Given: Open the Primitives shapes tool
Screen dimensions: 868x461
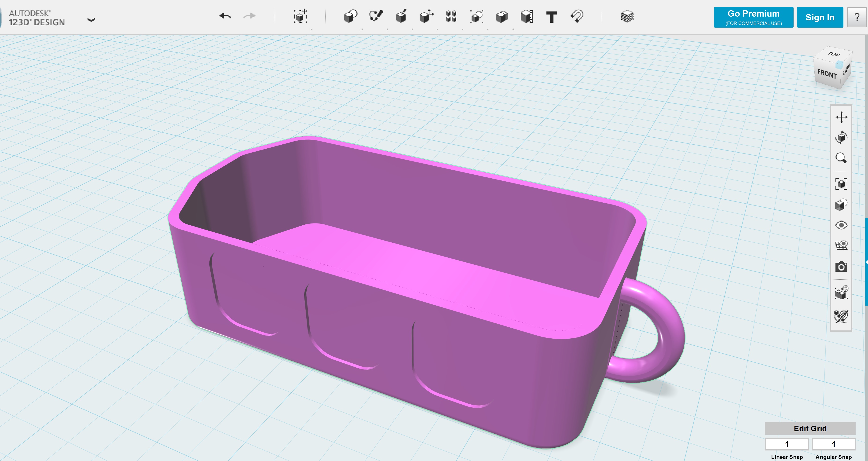Looking at the screenshot, I should pyautogui.click(x=350, y=16).
